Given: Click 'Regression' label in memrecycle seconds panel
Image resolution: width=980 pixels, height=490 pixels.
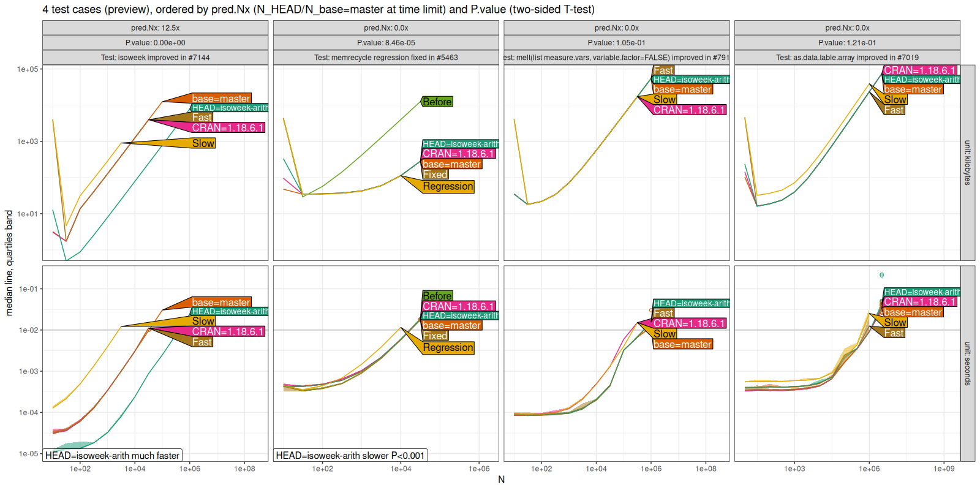Looking at the screenshot, I should pos(448,347).
